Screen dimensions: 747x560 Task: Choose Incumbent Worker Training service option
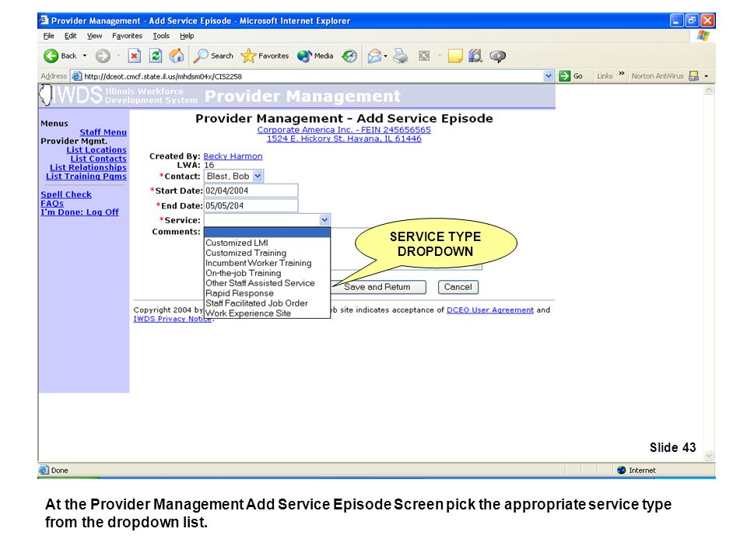point(267,263)
